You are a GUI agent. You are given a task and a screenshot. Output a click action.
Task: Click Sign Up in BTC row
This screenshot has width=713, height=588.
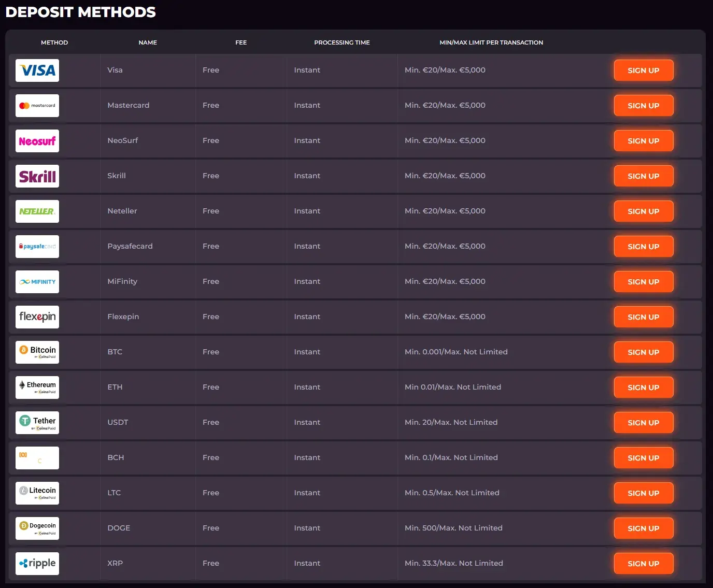pyautogui.click(x=644, y=352)
